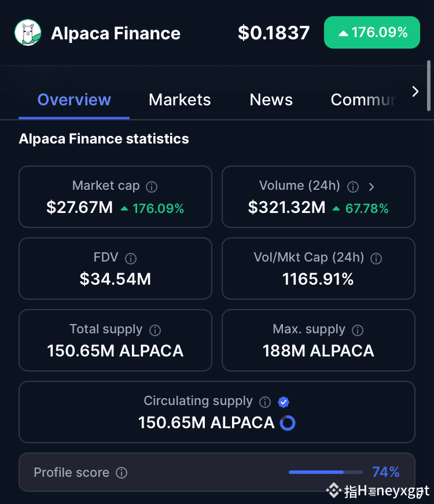This screenshot has height=504, width=434.
Task: Click the Alpaca Finance logo icon
Action: [x=28, y=32]
